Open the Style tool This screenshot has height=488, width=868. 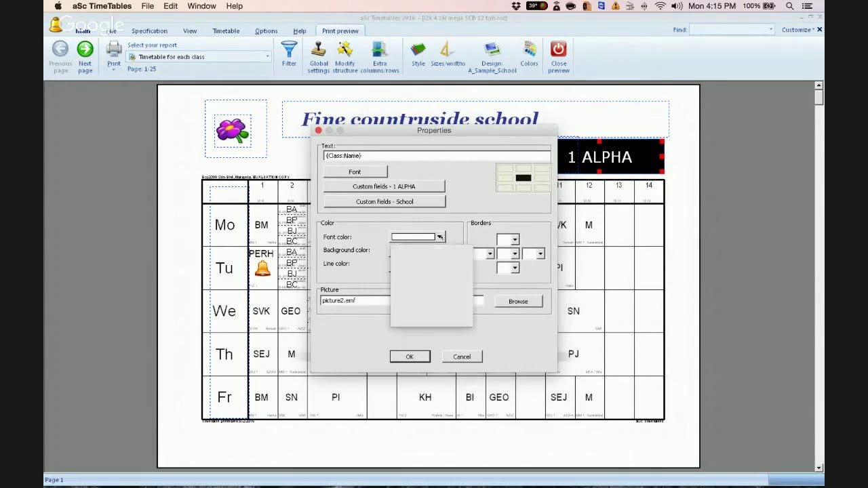pos(418,50)
